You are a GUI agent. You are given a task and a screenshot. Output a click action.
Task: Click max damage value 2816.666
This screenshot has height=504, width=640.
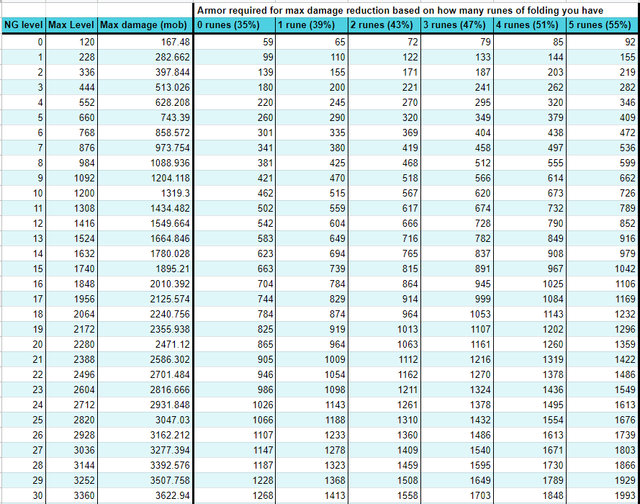click(x=145, y=389)
